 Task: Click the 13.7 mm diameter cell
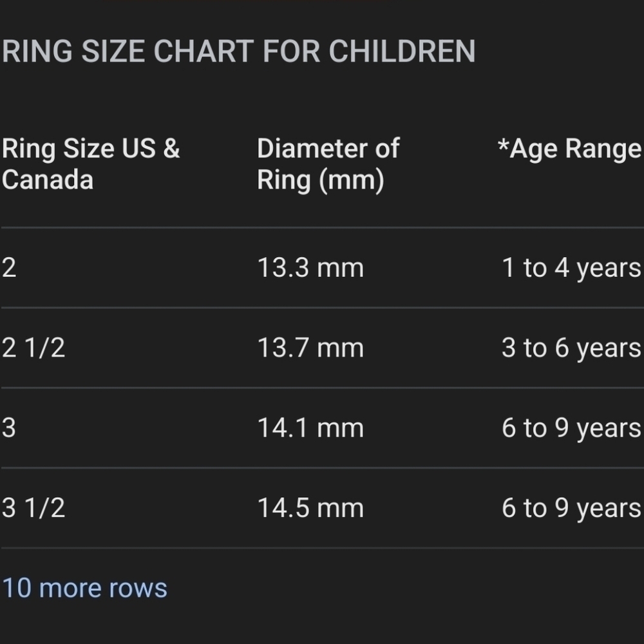pos(310,348)
